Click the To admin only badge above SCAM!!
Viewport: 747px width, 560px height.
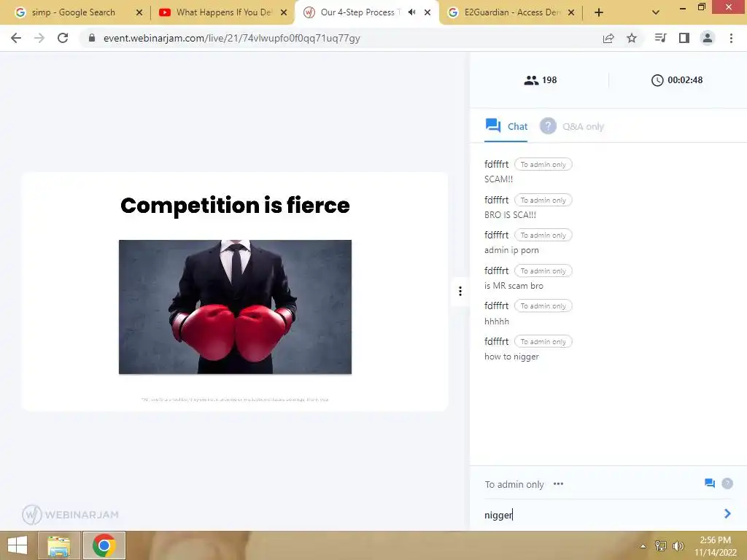tap(543, 164)
